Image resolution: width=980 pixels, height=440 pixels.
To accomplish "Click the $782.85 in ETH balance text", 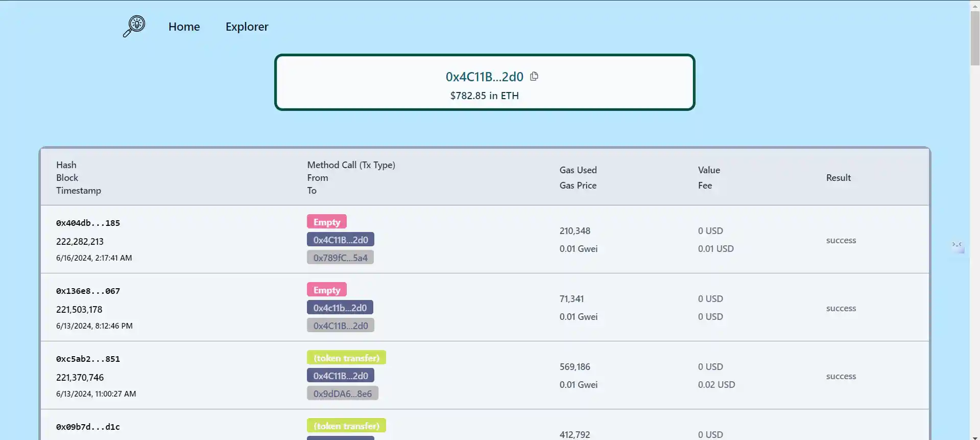I will 484,96.
